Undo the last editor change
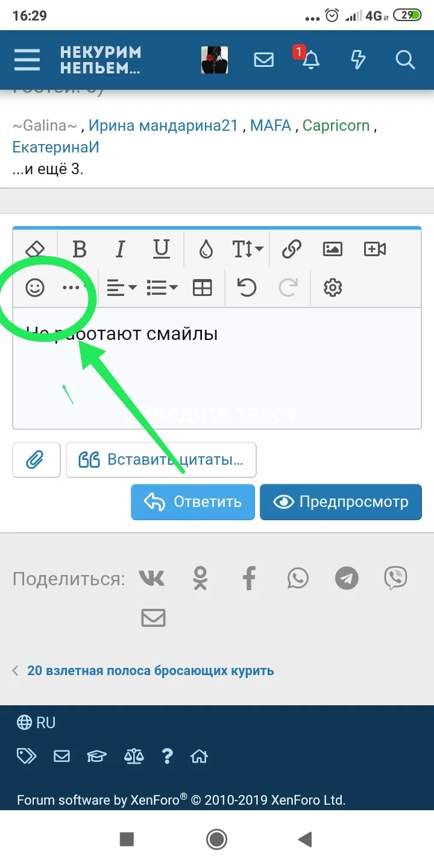The width and height of the screenshot is (434, 868). [x=247, y=288]
